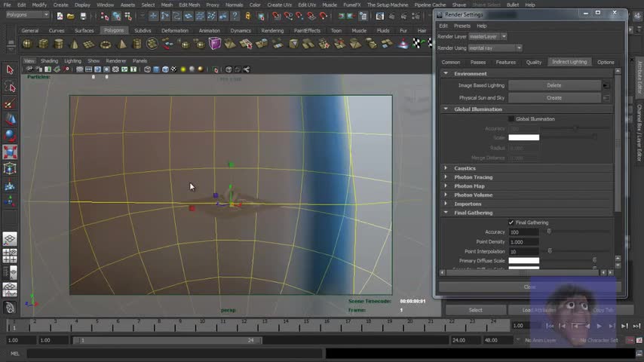
Task: Activate the Move tool cone icon
Action: pos(10,119)
